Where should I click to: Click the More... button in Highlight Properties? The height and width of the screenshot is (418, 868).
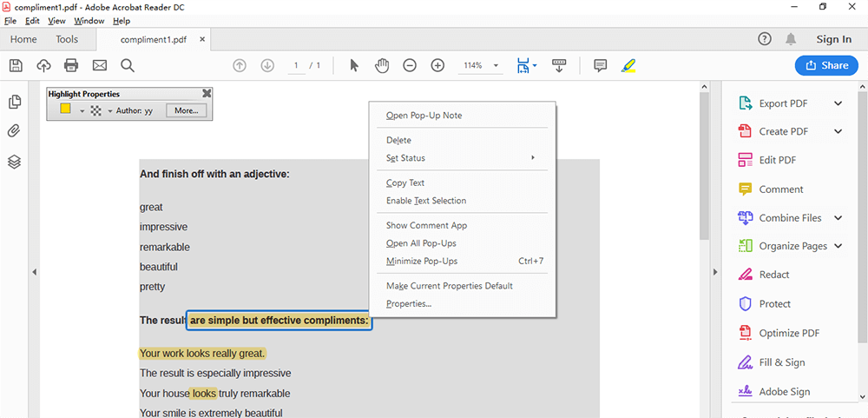coord(187,110)
